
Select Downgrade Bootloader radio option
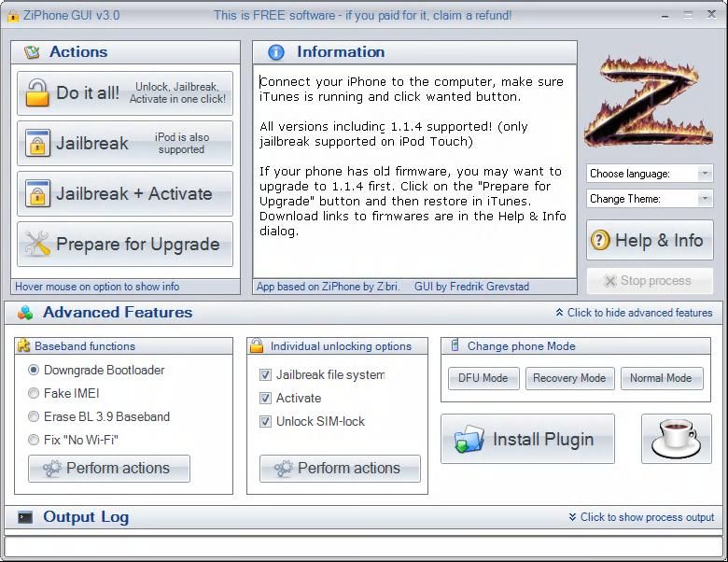tap(96, 371)
